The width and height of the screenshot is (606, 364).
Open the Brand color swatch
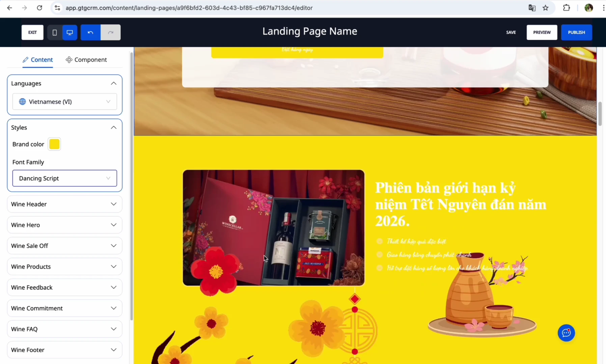point(54,144)
